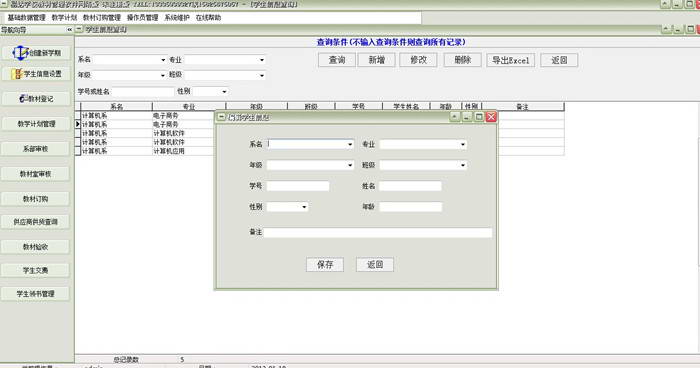Open the 教材订购管理 menu

[102, 18]
